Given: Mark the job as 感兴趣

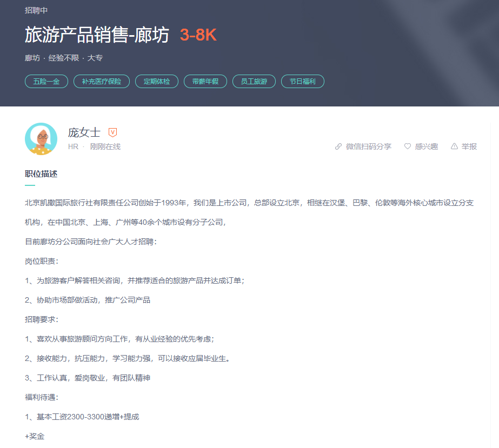Looking at the screenshot, I should [426, 146].
